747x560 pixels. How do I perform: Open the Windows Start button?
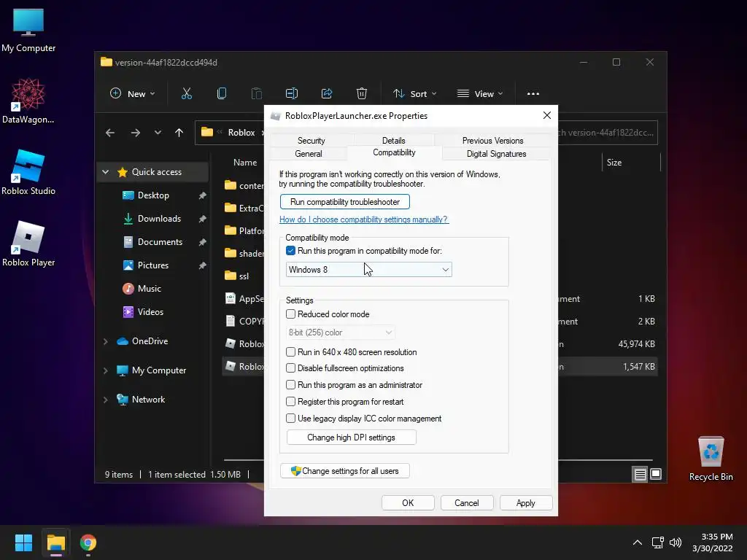[x=23, y=542]
